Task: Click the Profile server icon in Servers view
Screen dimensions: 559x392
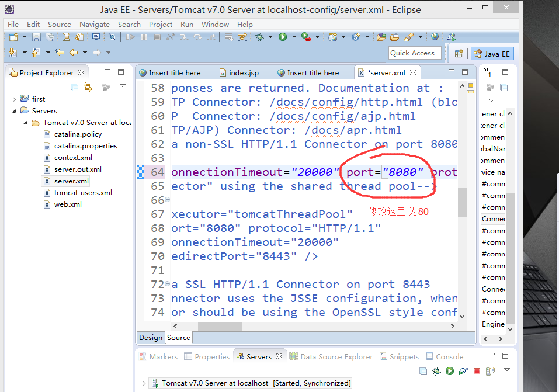Action: click(x=463, y=372)
